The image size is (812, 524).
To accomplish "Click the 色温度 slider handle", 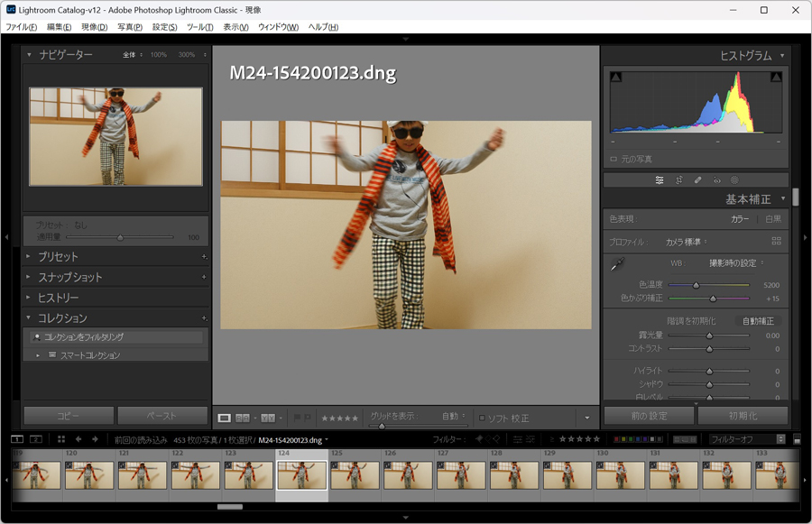I will tap(696, 285).
